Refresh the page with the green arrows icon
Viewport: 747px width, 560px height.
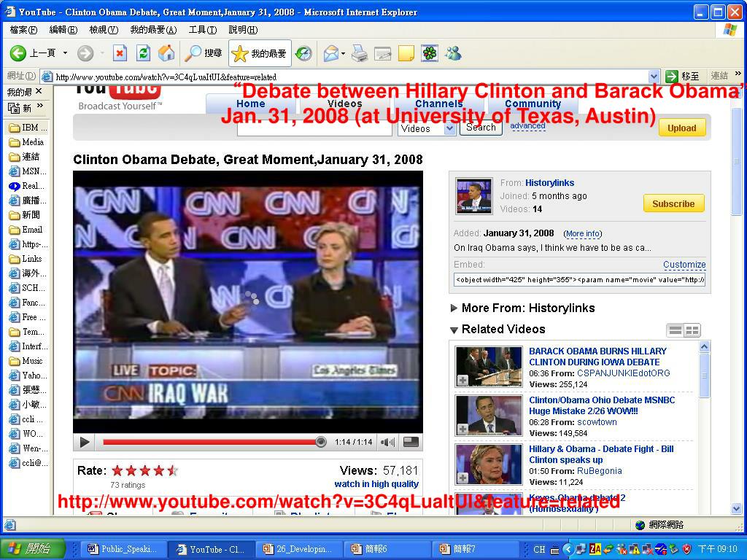coord(143,53)
